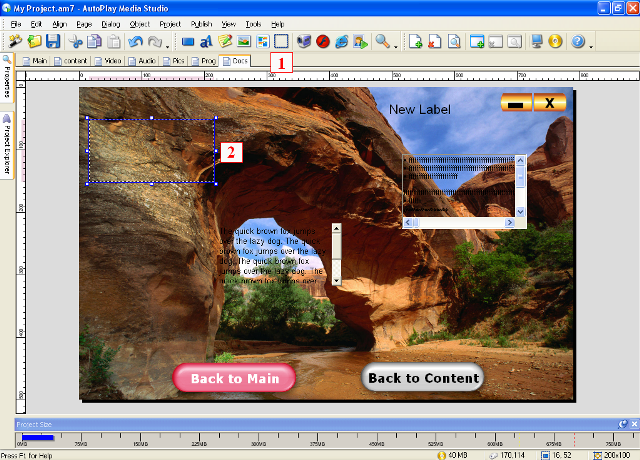Save the project with the floppy disk icon

[53, 42]
